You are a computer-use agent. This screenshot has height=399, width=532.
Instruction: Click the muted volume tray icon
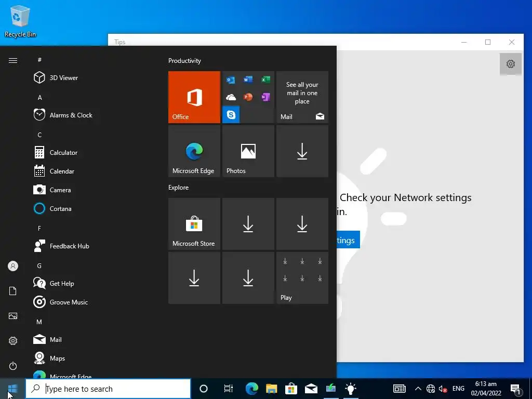tap(443, 389)
